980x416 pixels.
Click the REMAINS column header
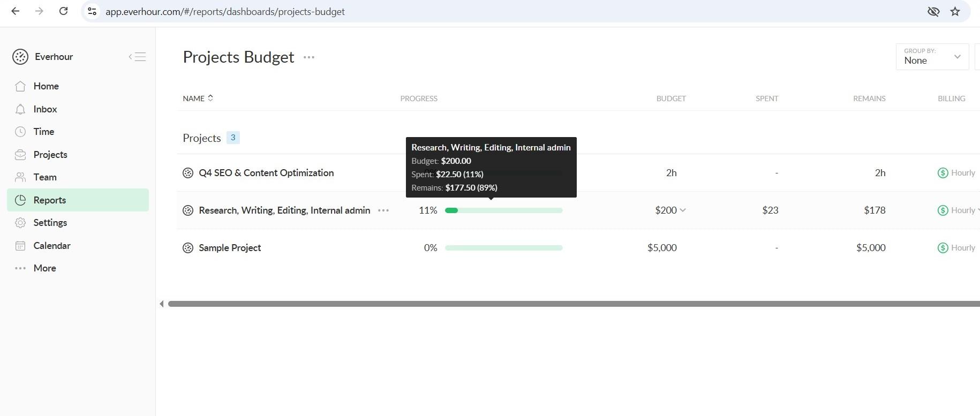869,99
